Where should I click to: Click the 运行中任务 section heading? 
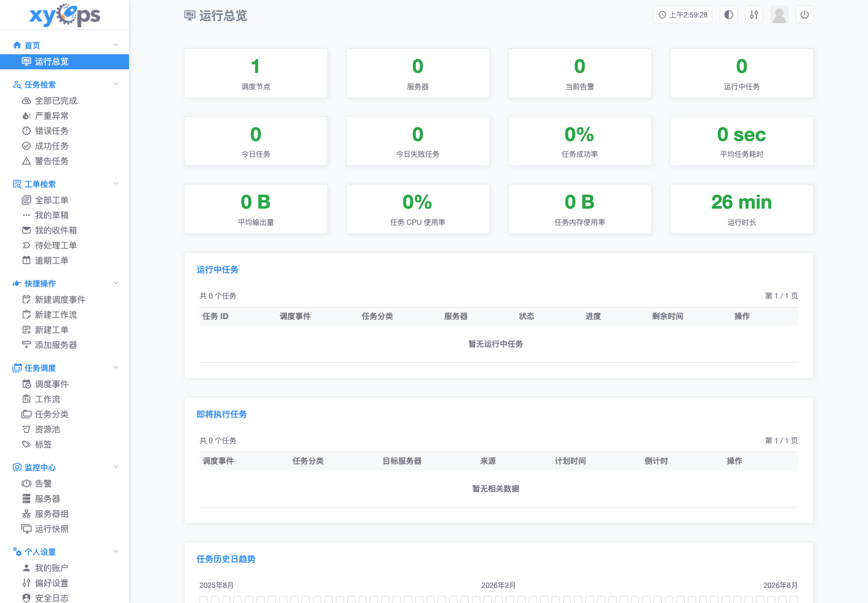pos(218,270)
